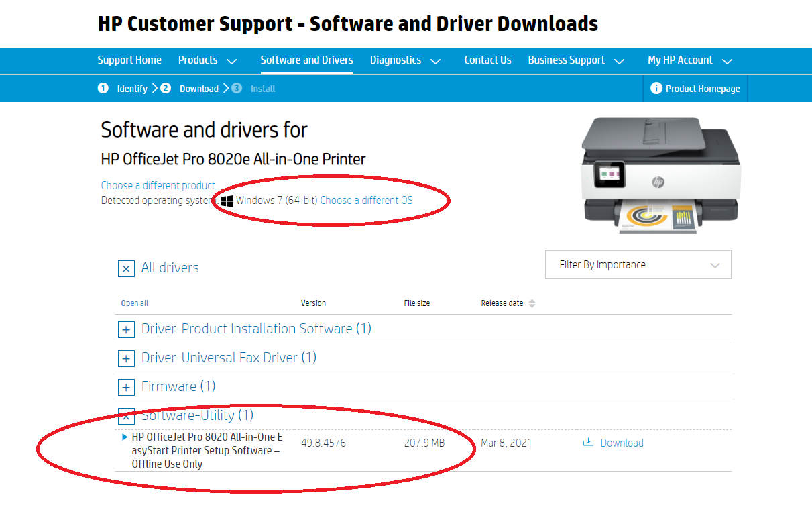This screenshot has width=812, height=530.
Task: Toggle open the Firmware section
Action: point(126,387)
